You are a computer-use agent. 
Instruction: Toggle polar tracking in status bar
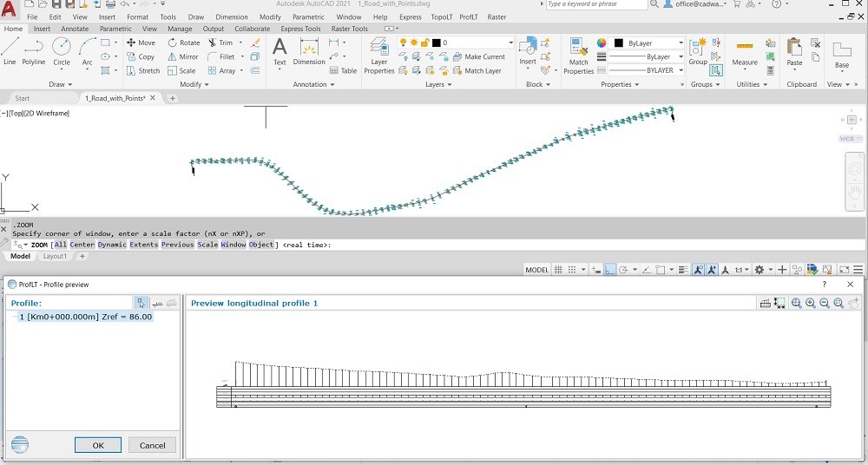[623, 270]
